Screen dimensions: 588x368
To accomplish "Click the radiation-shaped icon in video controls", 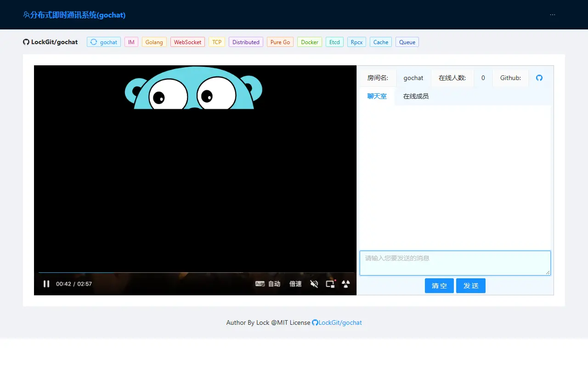I will pyautogui.click(x=346, y=284).
